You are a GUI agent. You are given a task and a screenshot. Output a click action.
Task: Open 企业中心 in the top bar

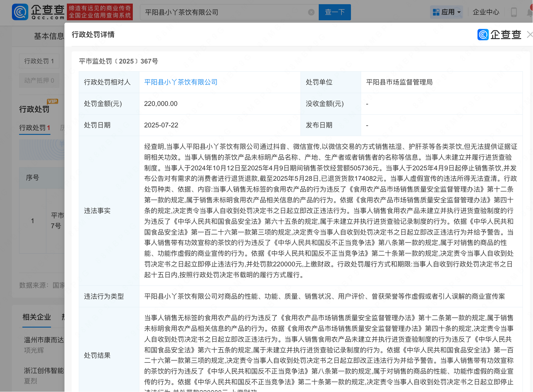pyautogui.click(x=486, y=12)
